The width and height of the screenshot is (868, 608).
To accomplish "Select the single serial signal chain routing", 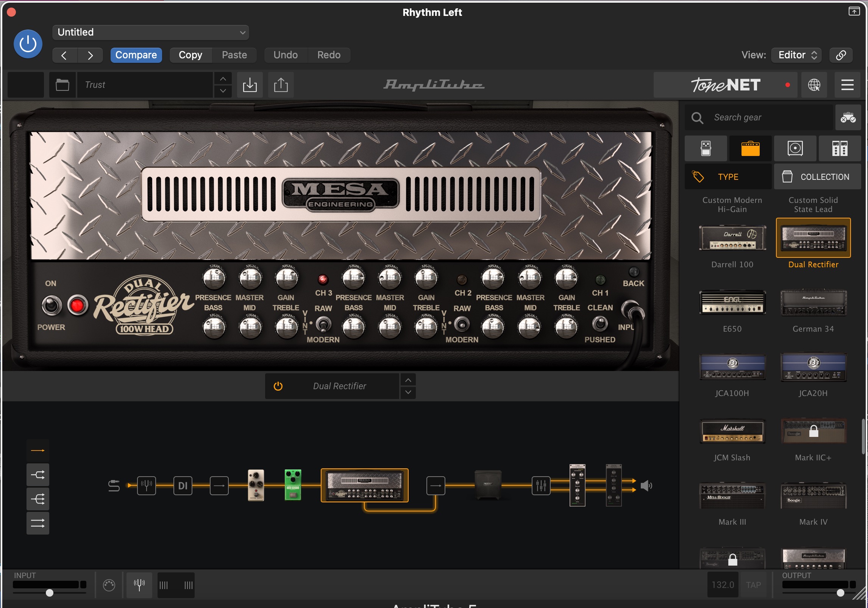I will coord(37,451).
